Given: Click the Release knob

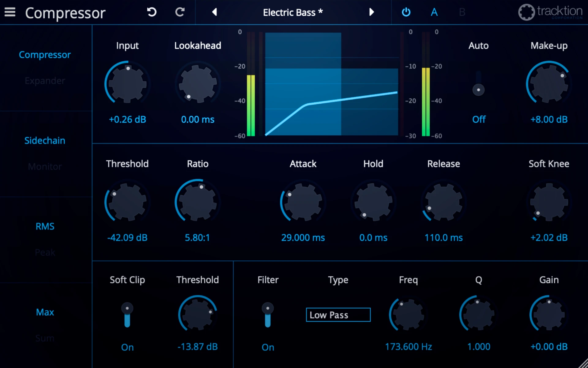Looking at the screenshot, I should [443, 202].
